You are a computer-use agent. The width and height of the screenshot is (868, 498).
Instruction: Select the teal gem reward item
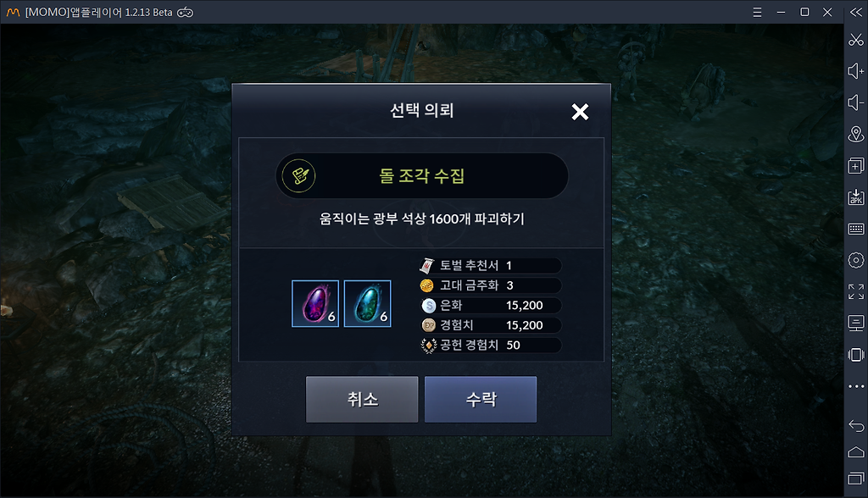point(368,303)
